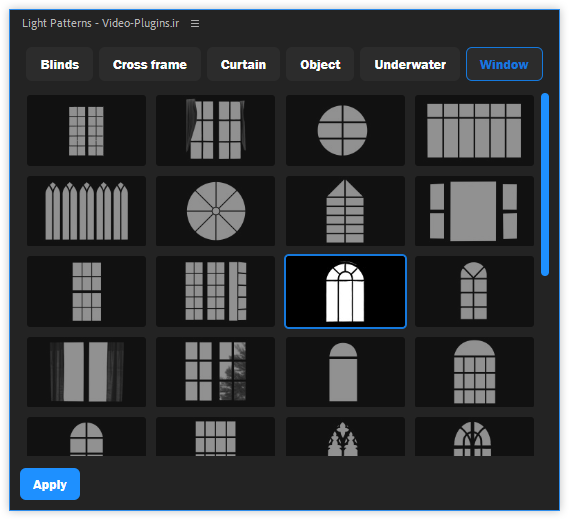569x520 pixels.
Task: Click the blue vertical scrollbar
Action: tap(545, 184)
